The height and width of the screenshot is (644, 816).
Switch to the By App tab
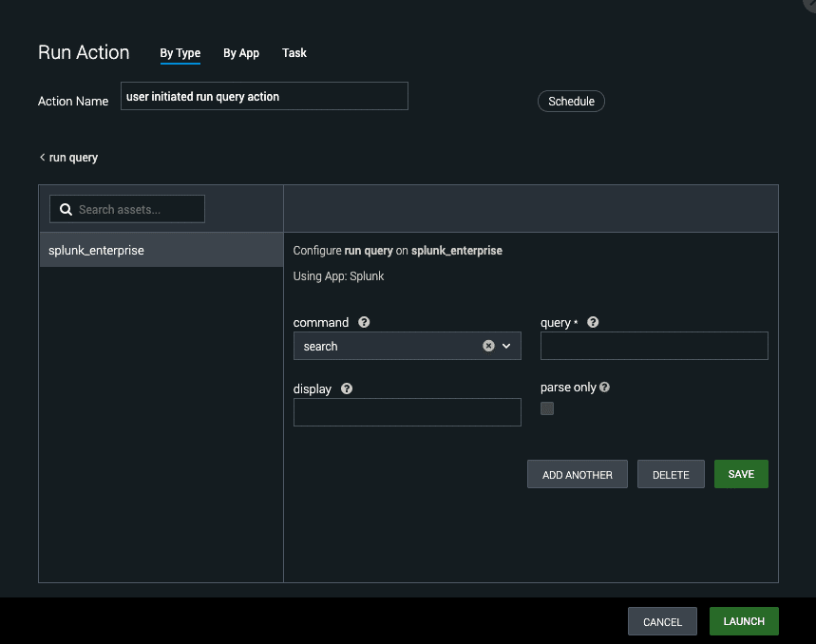point(241,53)
